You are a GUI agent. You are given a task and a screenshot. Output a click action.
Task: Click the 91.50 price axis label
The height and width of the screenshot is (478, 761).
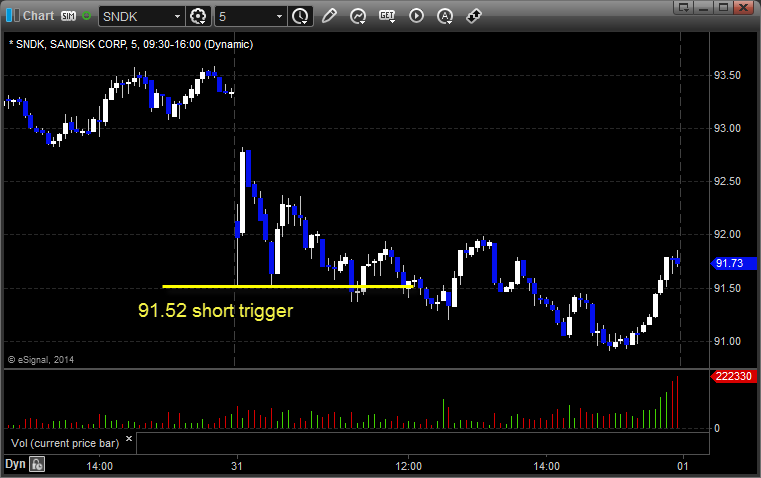(x=727, y=288)
